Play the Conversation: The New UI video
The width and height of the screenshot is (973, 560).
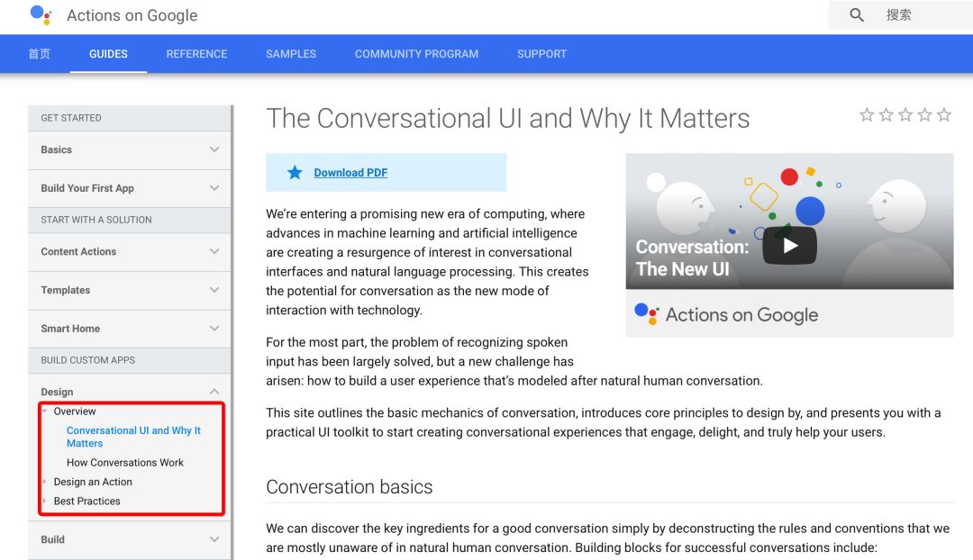pos(789,246)
